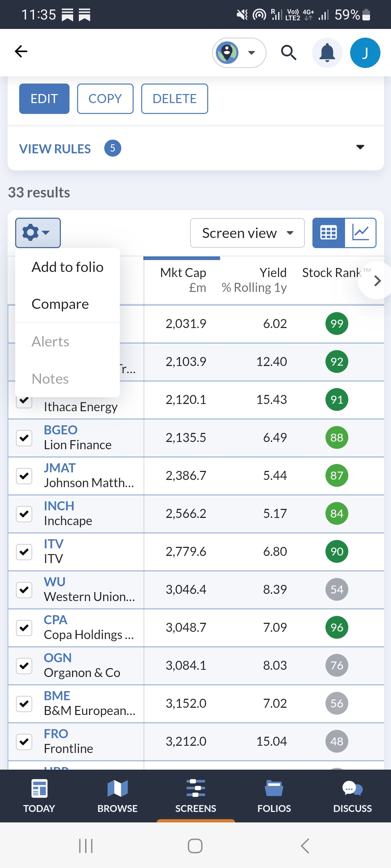
Task: Open the Screen view dropdown
Action: 247,233
